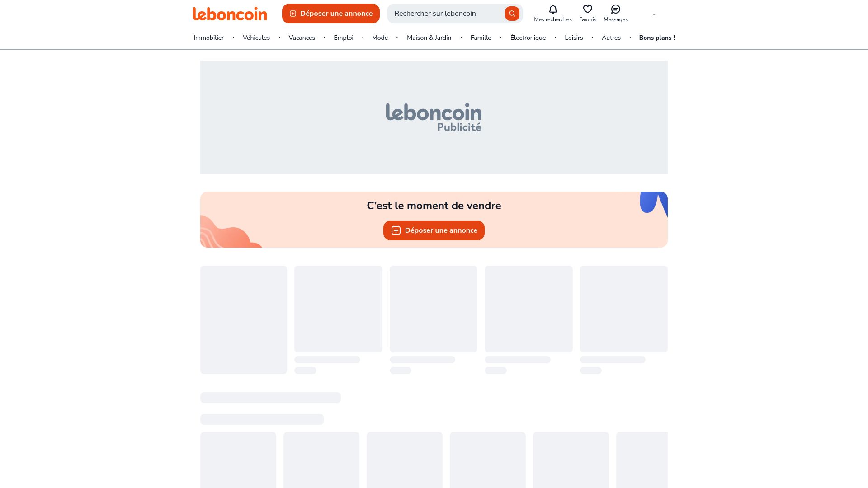This screenshot has height=488, width=868.
Task: Go to the Emploi category
Action: [x=343, y=38]
